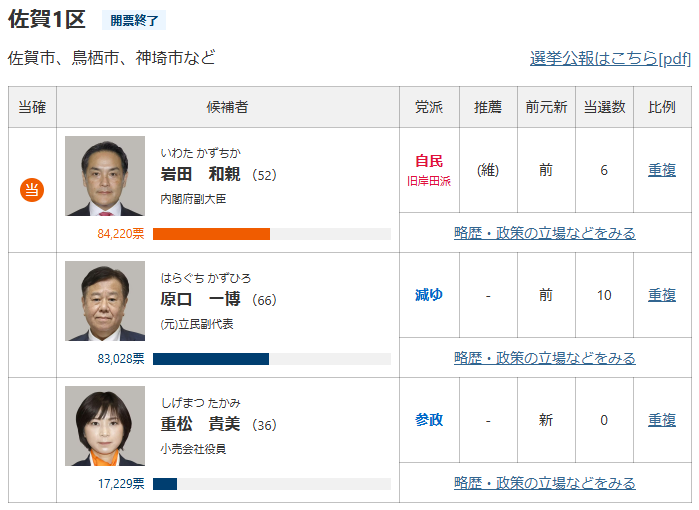Select the 自民 party label
Image resolution: width=699 pixels, height=510 pixels.
click(x=429, y=161)
